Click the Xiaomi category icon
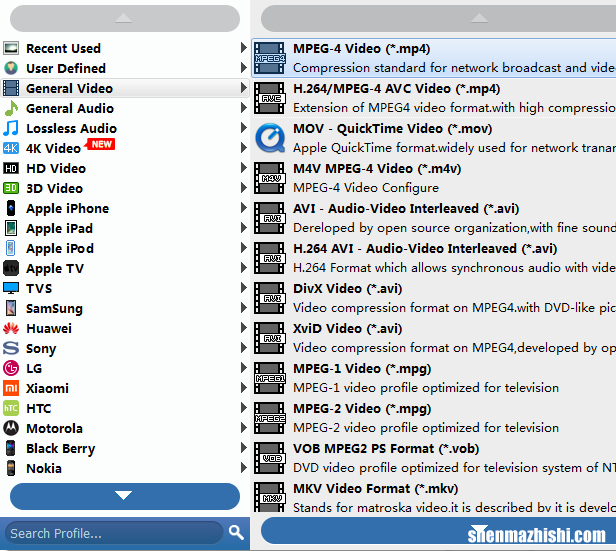Image resolution: width=616 pixels, height=551 pixels. (11, 388)
